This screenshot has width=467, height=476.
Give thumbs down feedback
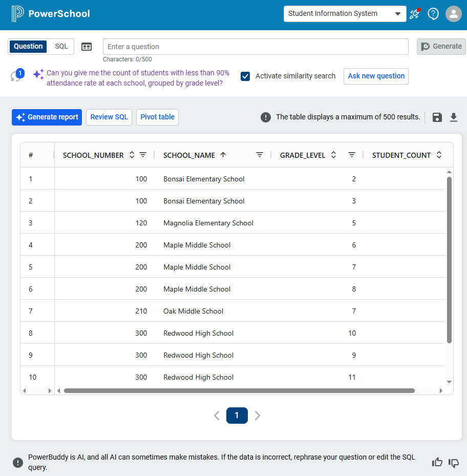[454, 462]
